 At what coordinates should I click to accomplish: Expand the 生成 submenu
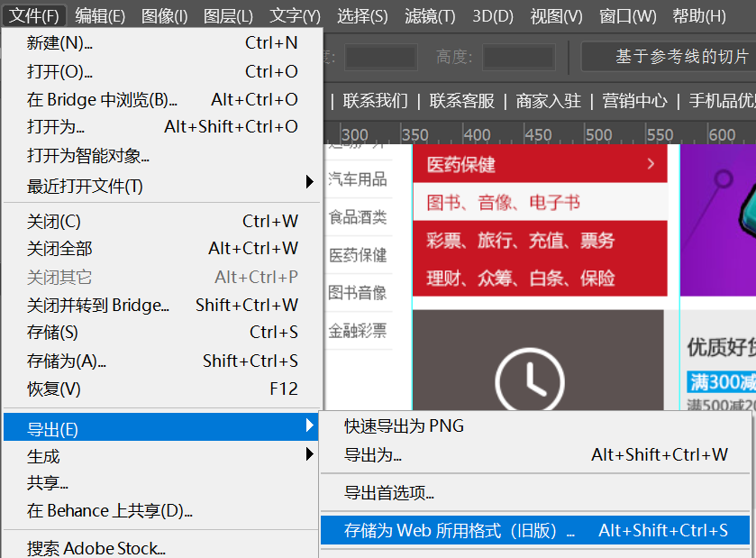[162, 456]
